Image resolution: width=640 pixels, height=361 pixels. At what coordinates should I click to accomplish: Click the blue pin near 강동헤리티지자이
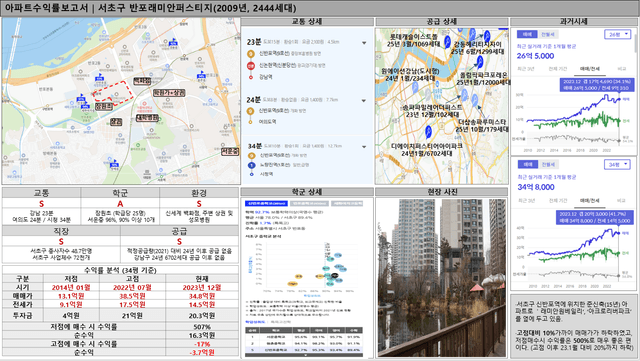pos(487,36)
